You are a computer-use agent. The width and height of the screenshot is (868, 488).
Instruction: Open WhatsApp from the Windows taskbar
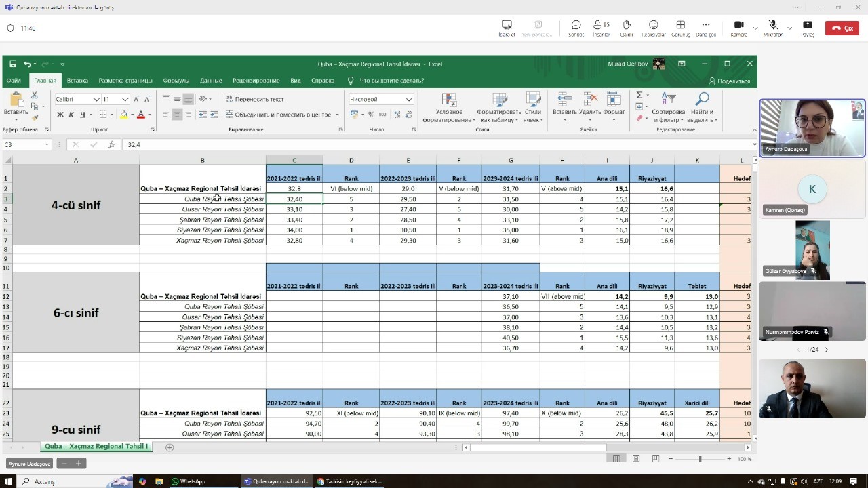[189, 481]
